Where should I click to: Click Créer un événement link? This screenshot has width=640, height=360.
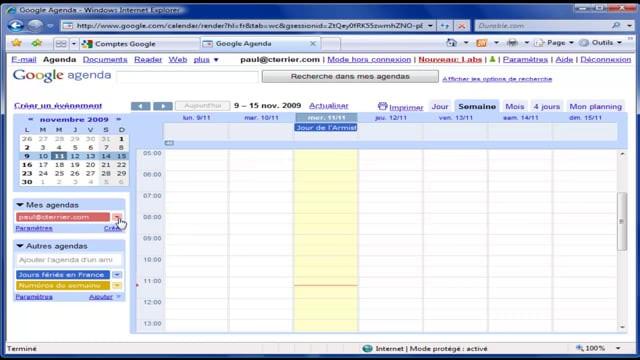[58, 105]
